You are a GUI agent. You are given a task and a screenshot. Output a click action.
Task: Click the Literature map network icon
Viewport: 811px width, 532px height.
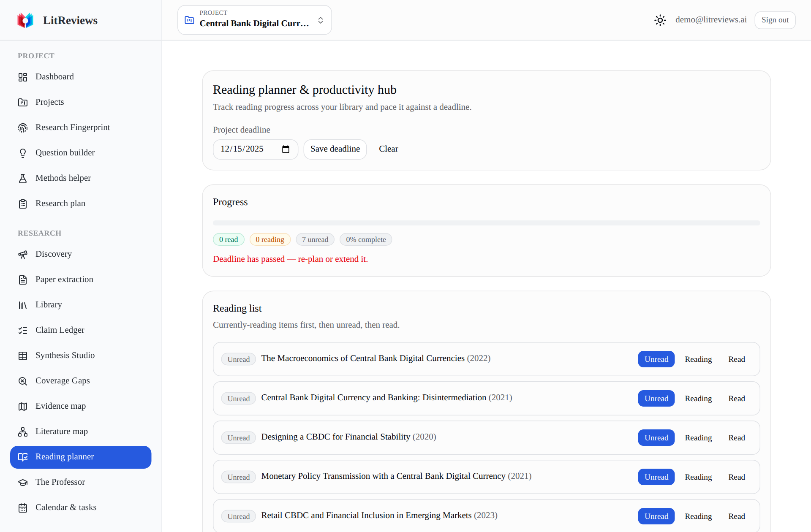point(23,432)
